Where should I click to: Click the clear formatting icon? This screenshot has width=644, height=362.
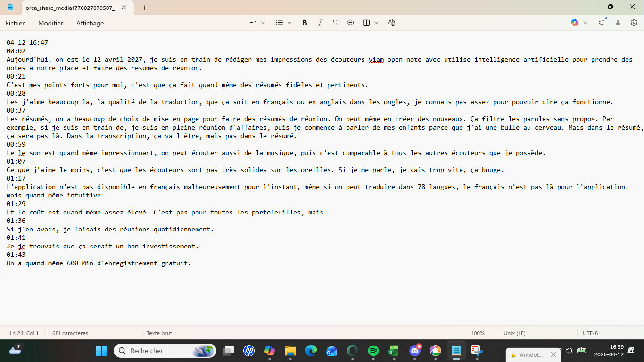tap(391, 23)
